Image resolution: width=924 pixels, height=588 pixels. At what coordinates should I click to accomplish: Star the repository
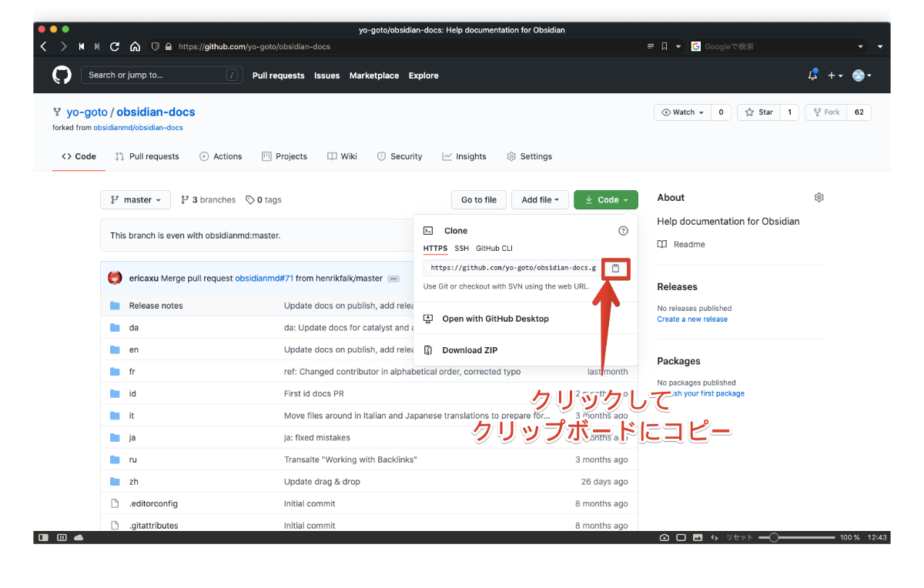coord(758,112)
